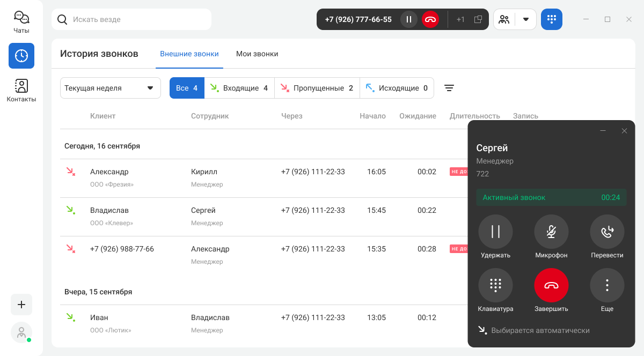Viewport: 644px width, 356px height.
Task: Pause the call in top call bar
Action: (409, 19)
